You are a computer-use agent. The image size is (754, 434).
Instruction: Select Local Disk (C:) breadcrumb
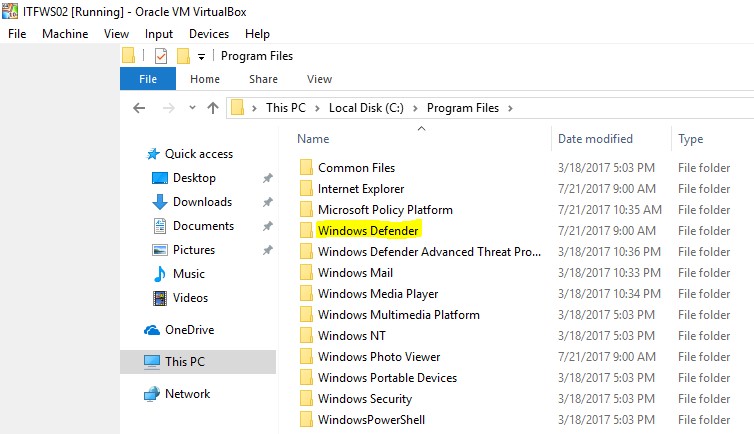[366, 108]
